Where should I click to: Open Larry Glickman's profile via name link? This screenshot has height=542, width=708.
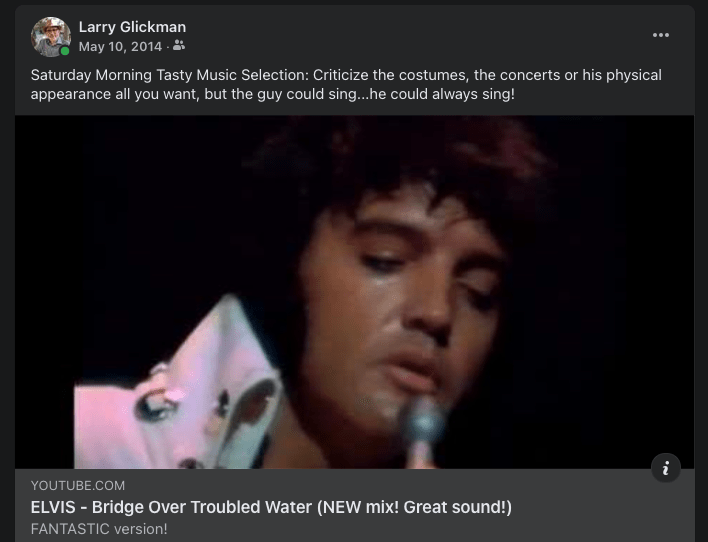(x=132, y=27)
